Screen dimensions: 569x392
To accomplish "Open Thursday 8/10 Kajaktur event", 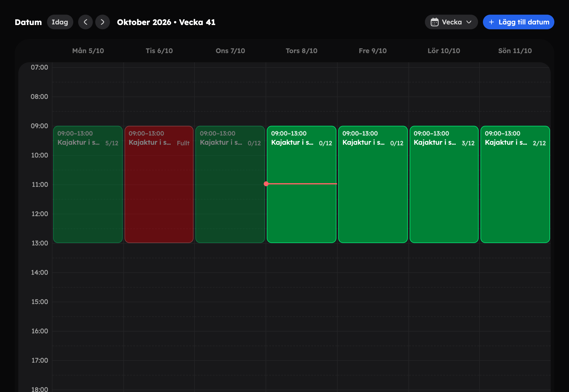I will point(302,184).
